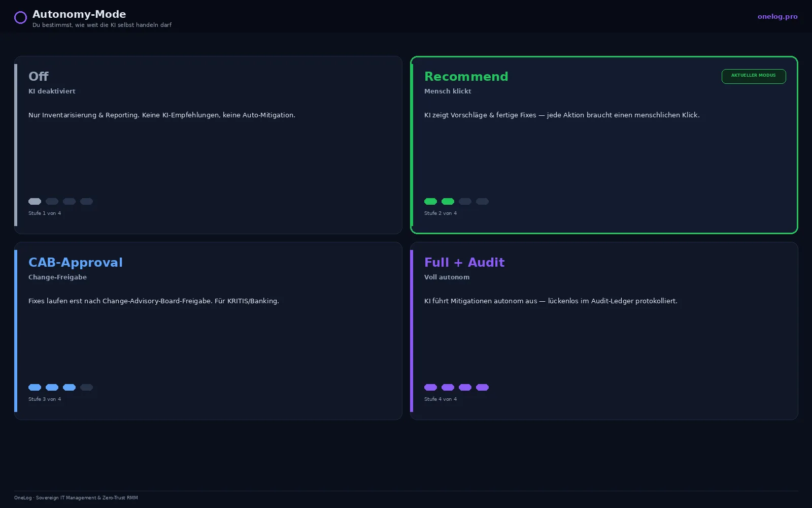Click 'Fixes laufen erst nach Change-Advisory-Board' text
Viewport: 812px width, 508px height.
click(154, 301)
